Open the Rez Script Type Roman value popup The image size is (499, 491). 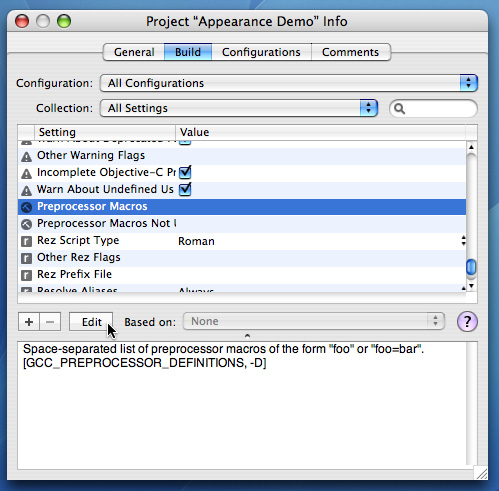pos(321,241)
